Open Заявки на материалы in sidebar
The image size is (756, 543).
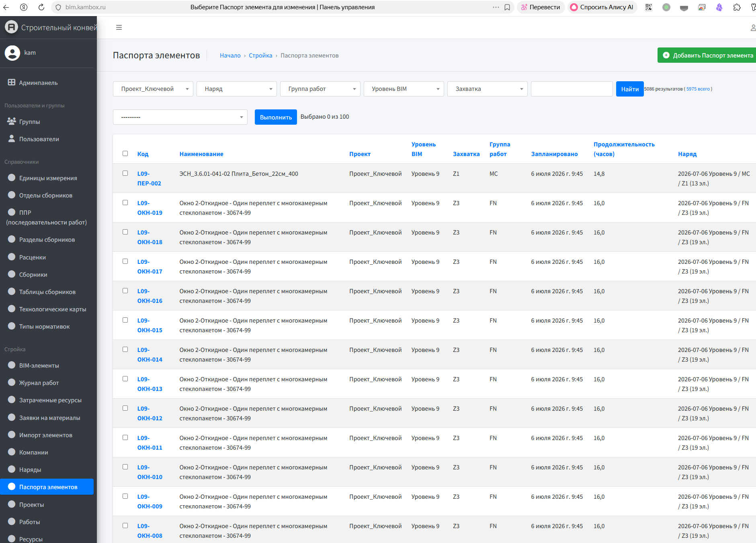pyautogui.click(x=47, y=418)
